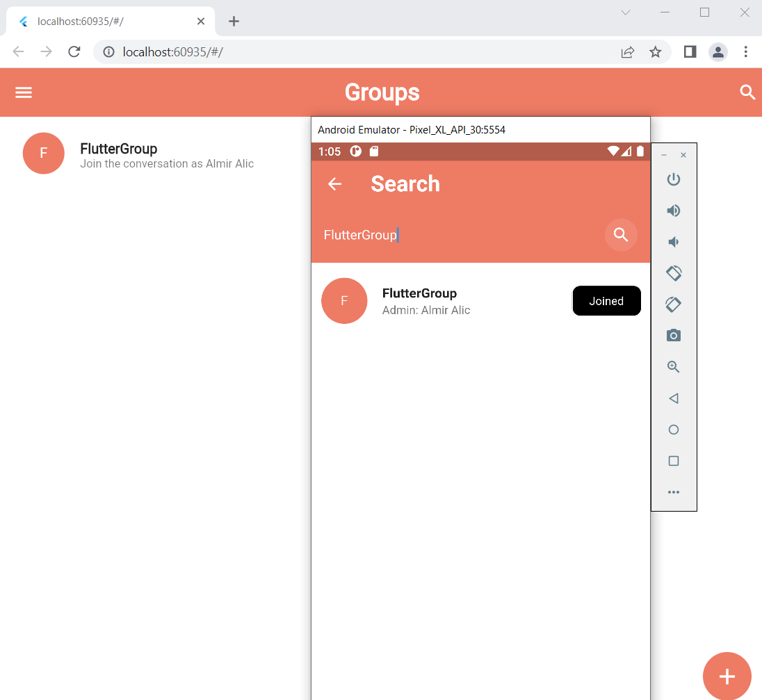
Task: Tap the round search button in emulator
Action: 621,235
